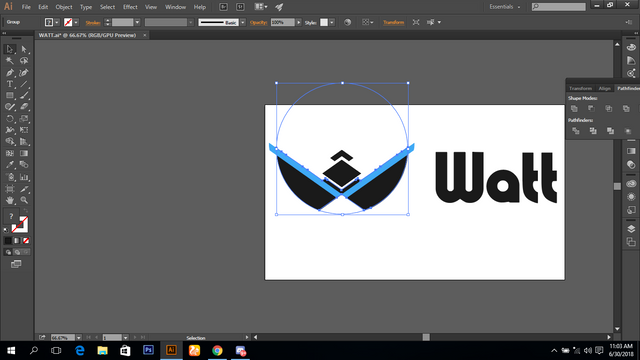Select the Zoom tool
The image size is (640, 360).
(x=24, y=200)
